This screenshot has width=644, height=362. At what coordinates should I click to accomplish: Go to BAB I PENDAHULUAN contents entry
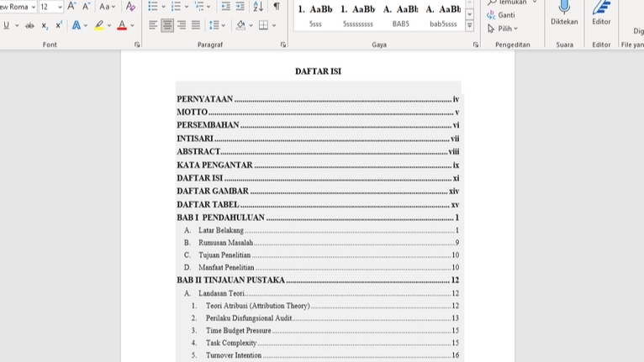318,218
